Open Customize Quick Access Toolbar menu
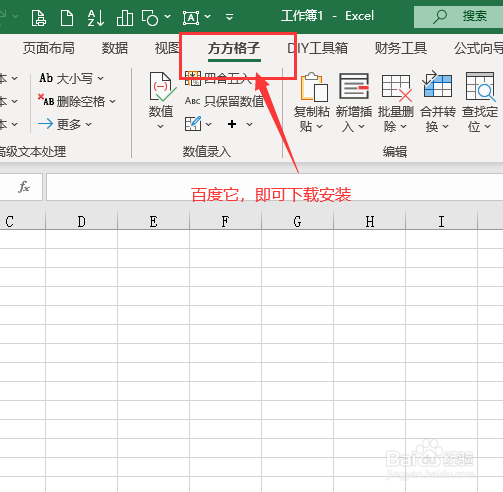 229,17
